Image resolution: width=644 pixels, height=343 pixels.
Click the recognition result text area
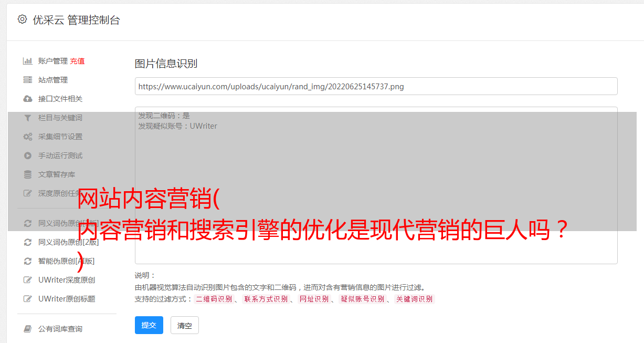[376, 185]
